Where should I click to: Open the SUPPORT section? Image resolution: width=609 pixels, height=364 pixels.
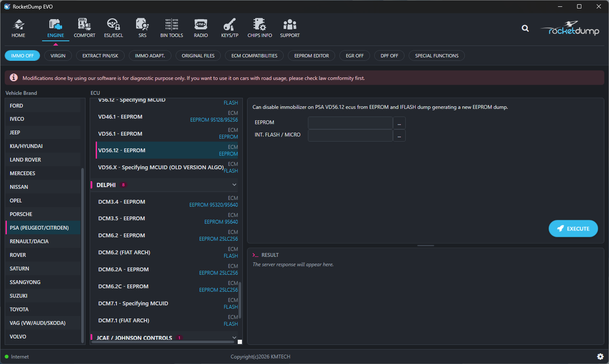[290, 28]
